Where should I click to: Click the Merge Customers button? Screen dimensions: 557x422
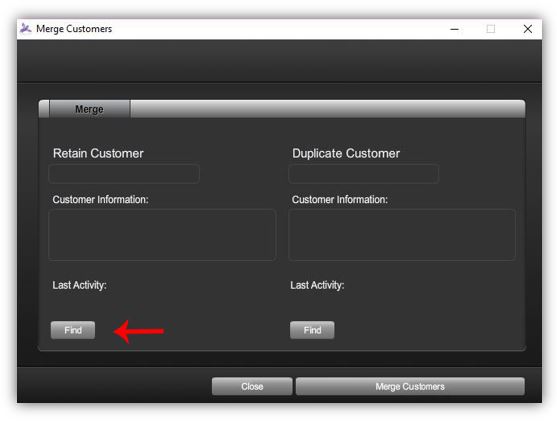pos(410,386)
